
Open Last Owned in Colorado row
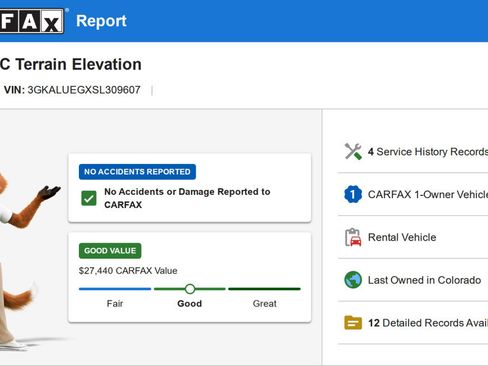click(413, 280)
